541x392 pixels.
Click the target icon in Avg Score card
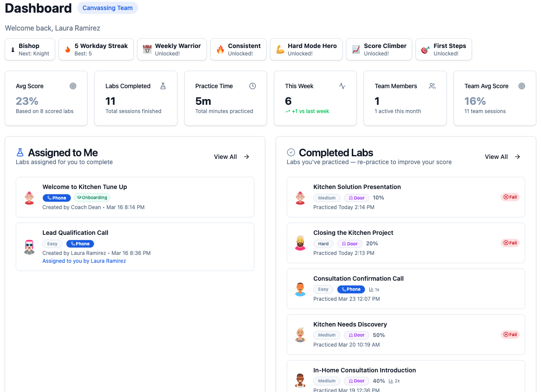(x=73, y=86)
